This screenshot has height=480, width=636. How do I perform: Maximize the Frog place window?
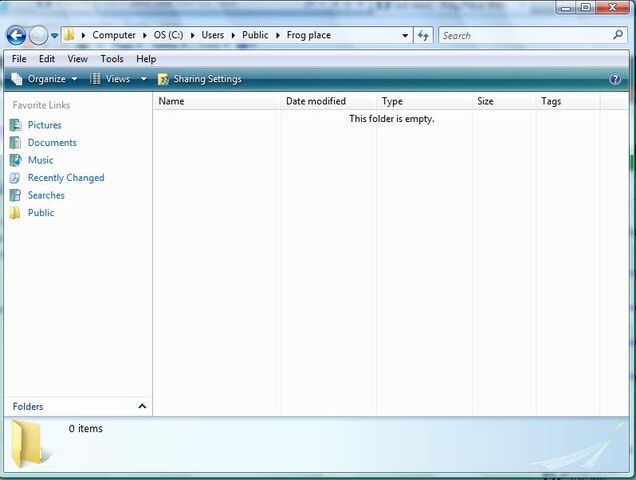point(585,8)
